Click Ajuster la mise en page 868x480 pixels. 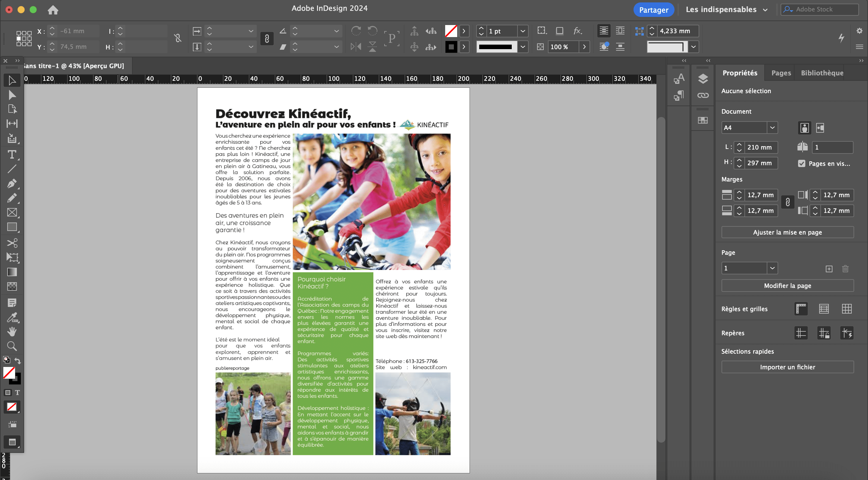787,232
